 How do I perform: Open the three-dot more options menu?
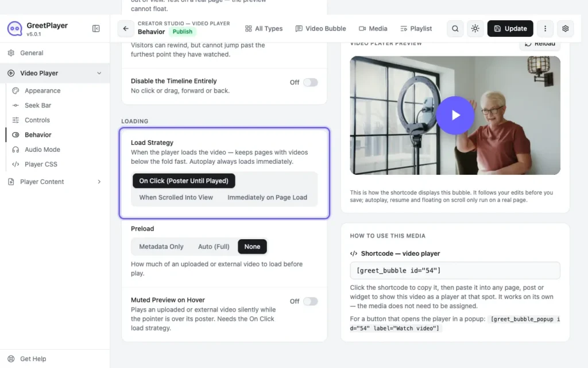pyautogui.click(x=545, y=29)
